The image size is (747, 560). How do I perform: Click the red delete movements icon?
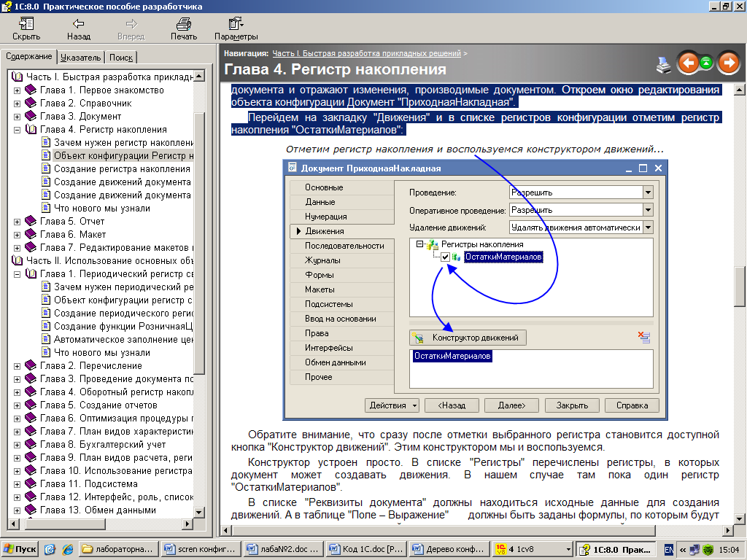coord(644,337)
